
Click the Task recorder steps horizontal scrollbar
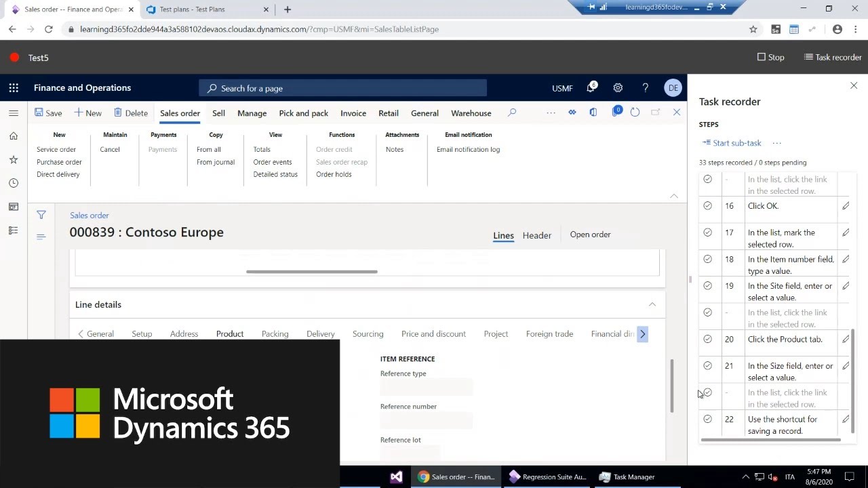770,441
